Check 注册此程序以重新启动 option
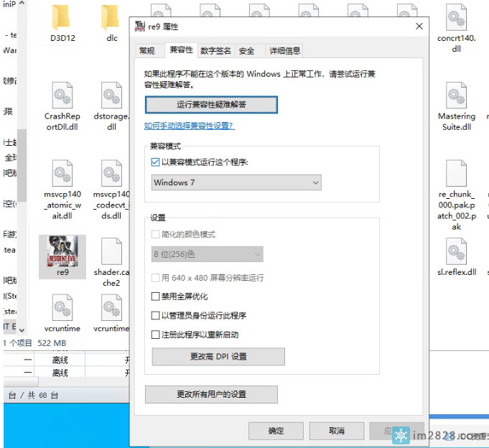Screen dimensions: 489x448 156,335
